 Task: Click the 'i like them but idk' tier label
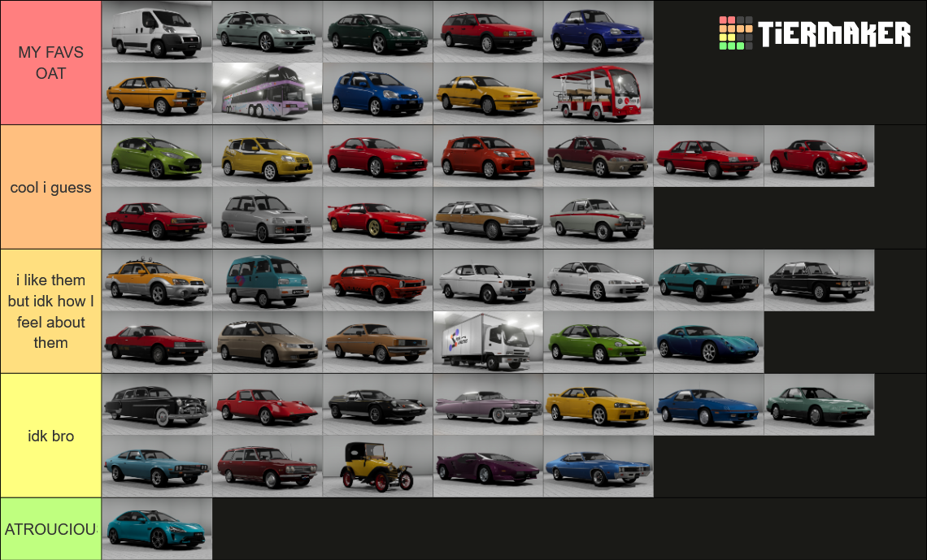[x=51, y=311]
